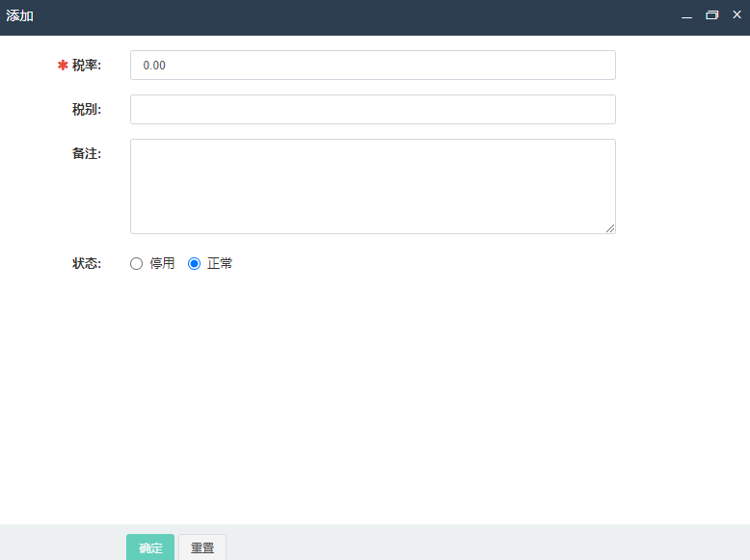Minimize the 添加 dialog window

687,15
